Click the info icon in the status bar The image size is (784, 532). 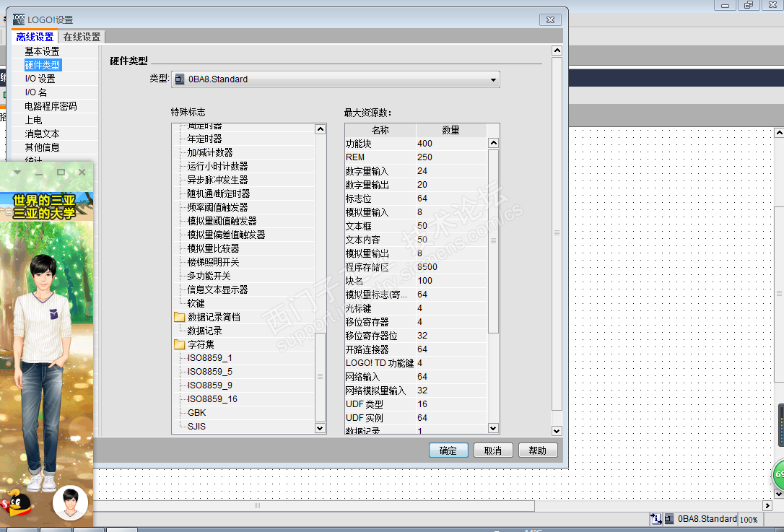[655, 518]
